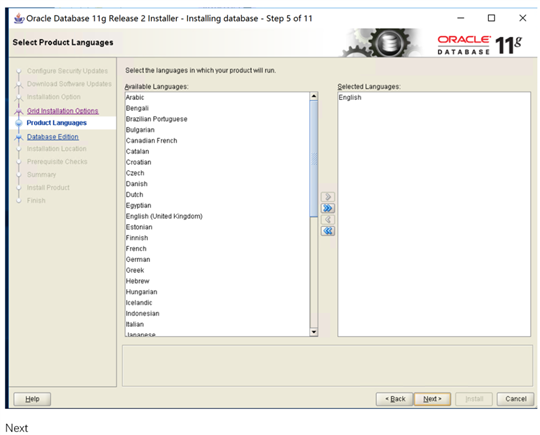Proceed with the Next button
The height and width of the screenshot is (435, 540).
(432, 399)
